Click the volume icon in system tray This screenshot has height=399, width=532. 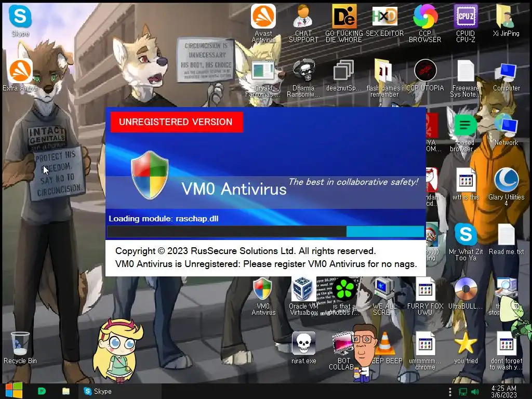(x=475, y=392)
